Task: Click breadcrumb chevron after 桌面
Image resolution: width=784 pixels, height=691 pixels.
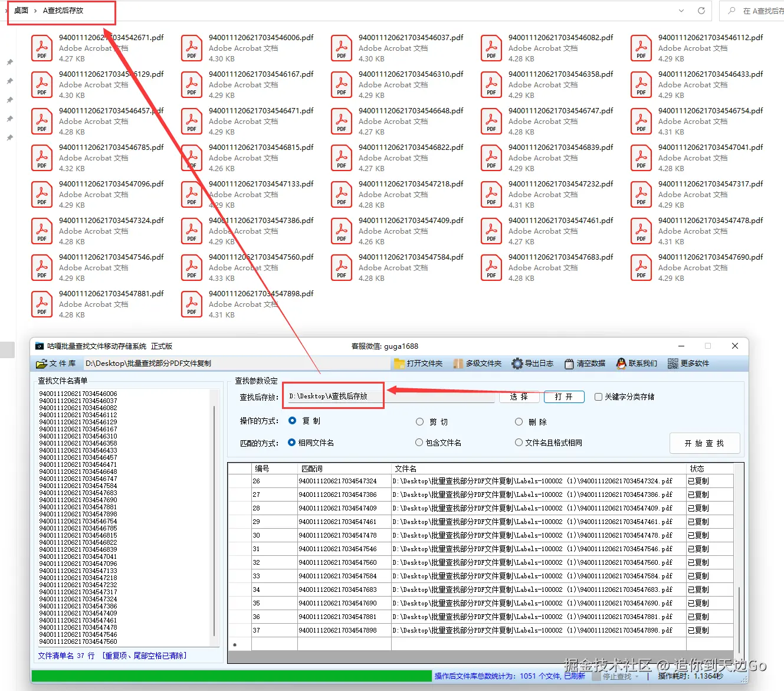Action: 35,11
